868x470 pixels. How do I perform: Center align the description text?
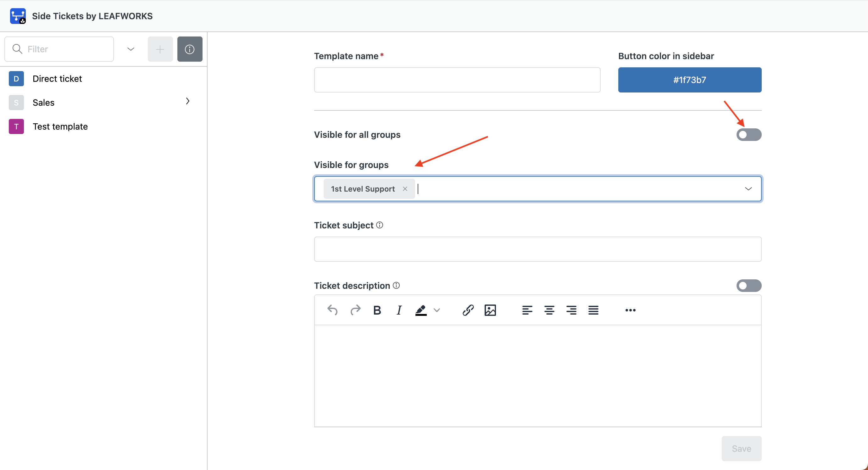coord(549,310)
